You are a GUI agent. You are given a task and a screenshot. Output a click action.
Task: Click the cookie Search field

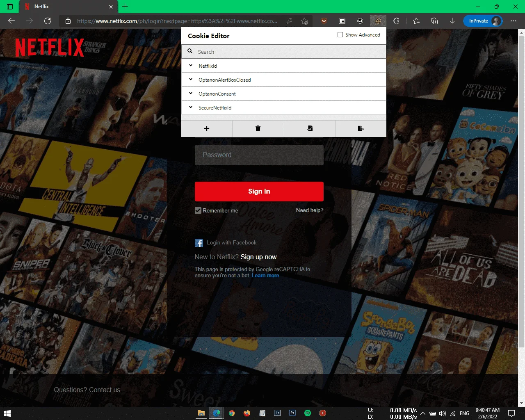pyautogui.click(x=284, y=52)
